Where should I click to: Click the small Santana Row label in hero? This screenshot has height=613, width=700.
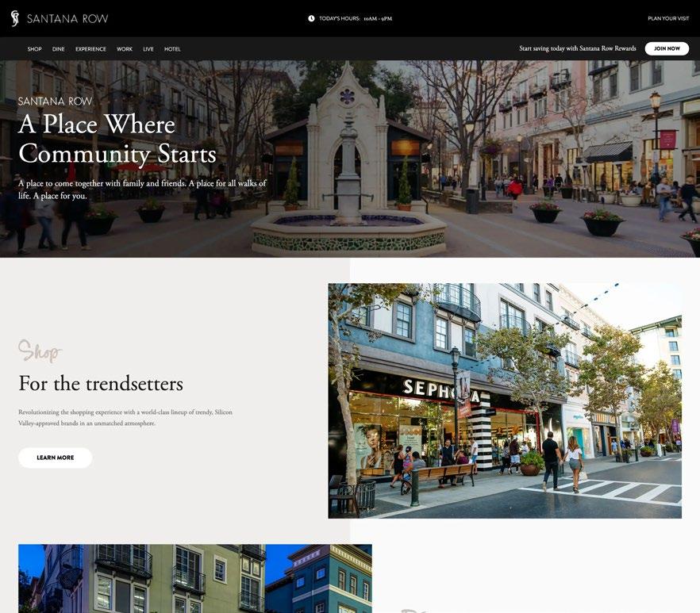56,102
